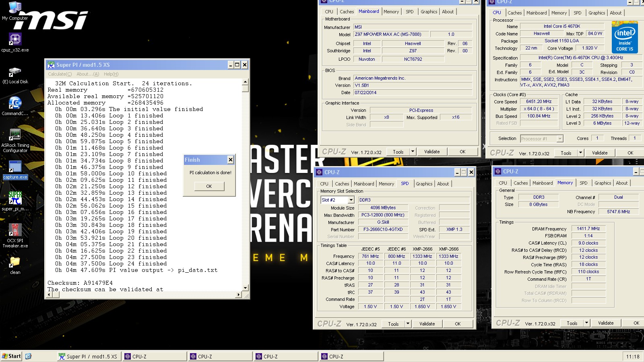Click the CPU-Z SPD window title icon
Image resolution: width=644 pixels, height=362 pixels.
pyautogui.click(x=319, y=172)
